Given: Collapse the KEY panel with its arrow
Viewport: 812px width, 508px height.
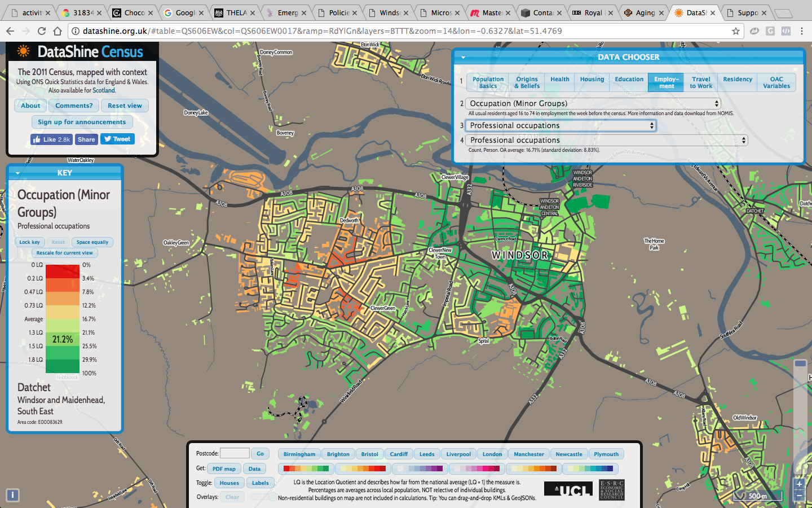Looking at the screenshot, I should (17, 173).
